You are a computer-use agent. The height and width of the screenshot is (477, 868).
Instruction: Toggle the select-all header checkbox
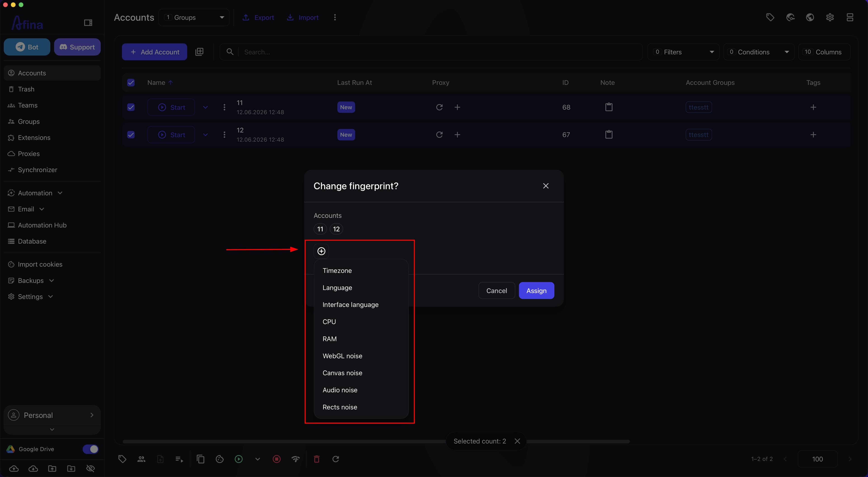131,82
